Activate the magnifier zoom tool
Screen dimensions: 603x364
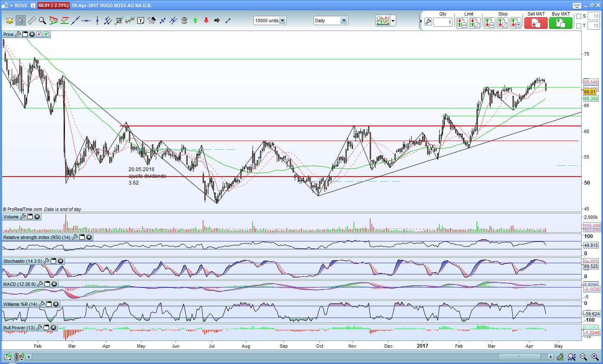click(42, 21)
